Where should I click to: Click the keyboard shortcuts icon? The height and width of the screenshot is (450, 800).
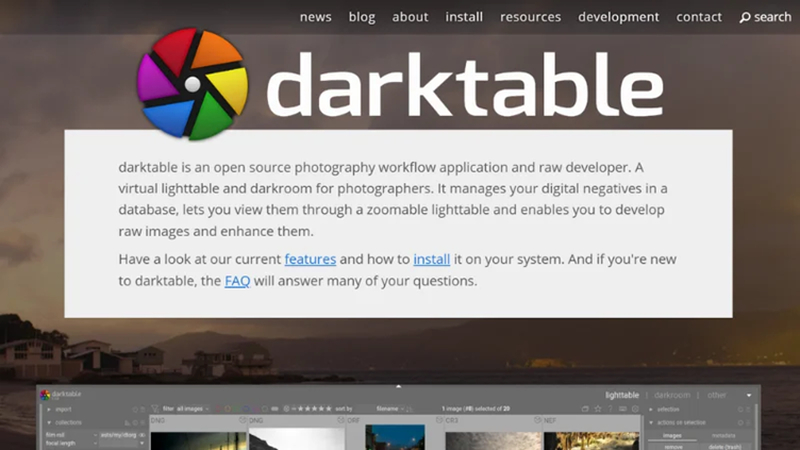pyautogui.click(x=622, y=409)
